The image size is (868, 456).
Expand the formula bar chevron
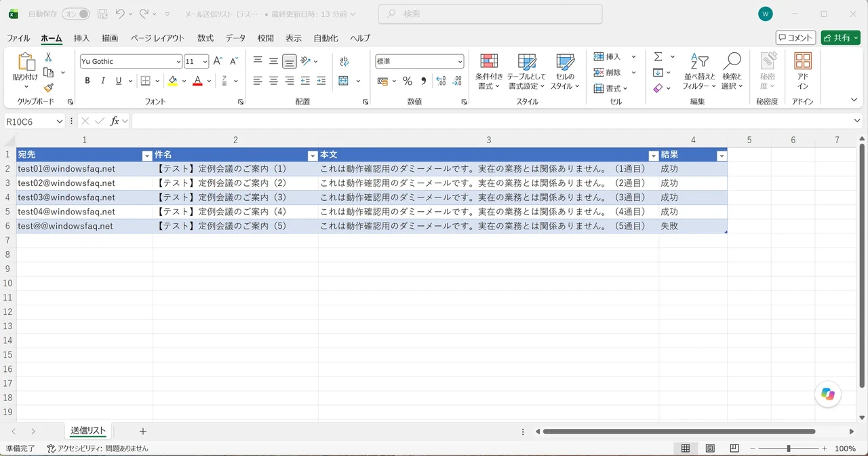pyautogui.click(x=858, y=121)
